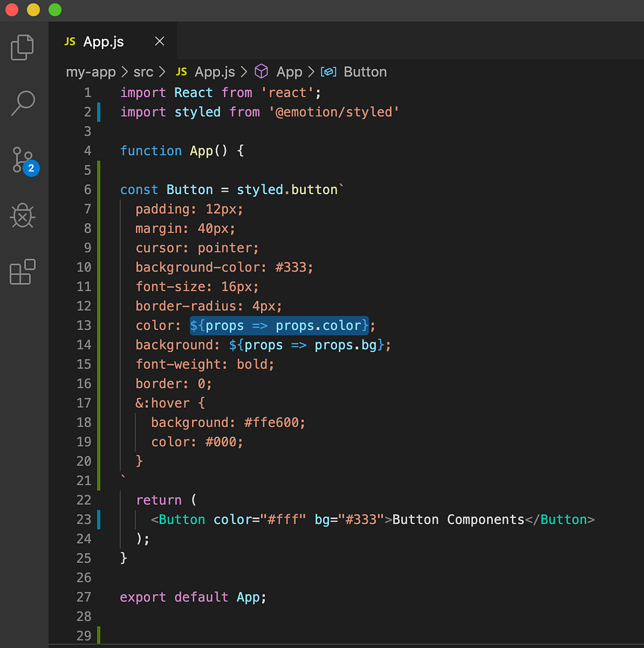
Task: Open App function breadcrumb segment
Action: (x=289, y=72)
